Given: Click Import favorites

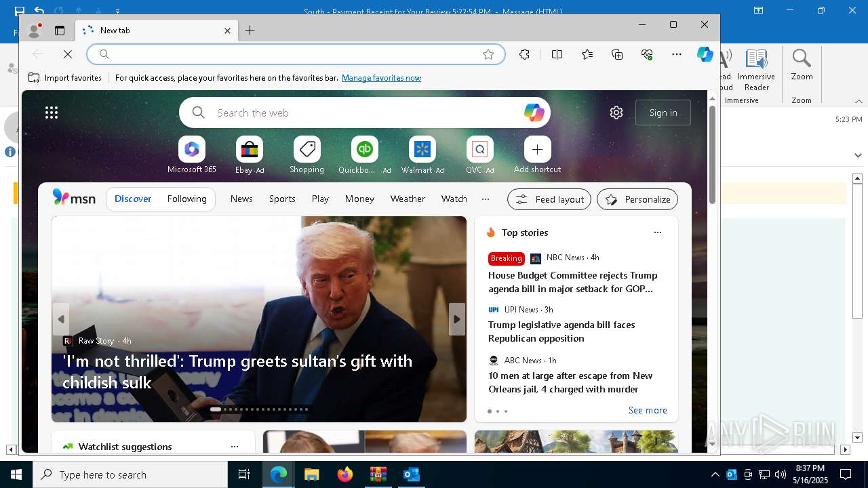Looking at the screenshot, I should pos(65,78).
